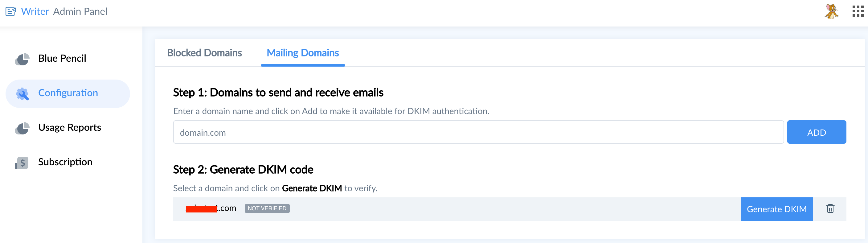The width and height of the screenshot is (868, 243).
Task: Open the user profile avatar
Action: pos(831,11)
